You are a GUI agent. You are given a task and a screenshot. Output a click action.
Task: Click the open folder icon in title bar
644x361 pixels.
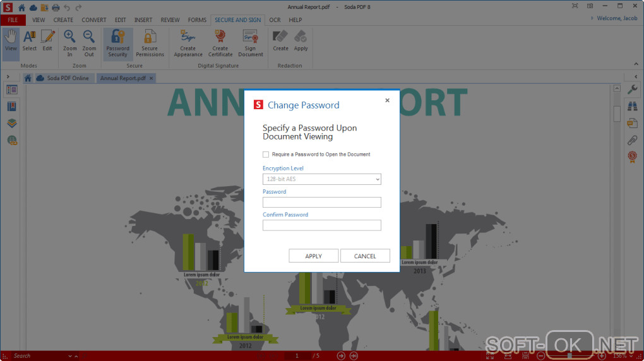44,8
